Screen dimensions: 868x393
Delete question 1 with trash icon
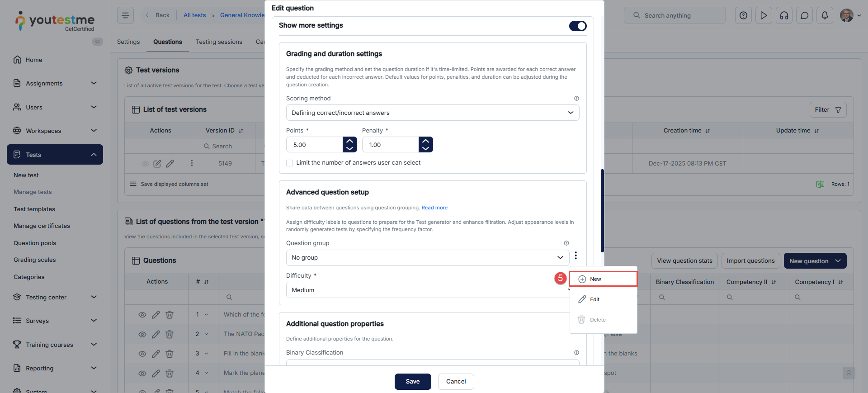(170, 315)
